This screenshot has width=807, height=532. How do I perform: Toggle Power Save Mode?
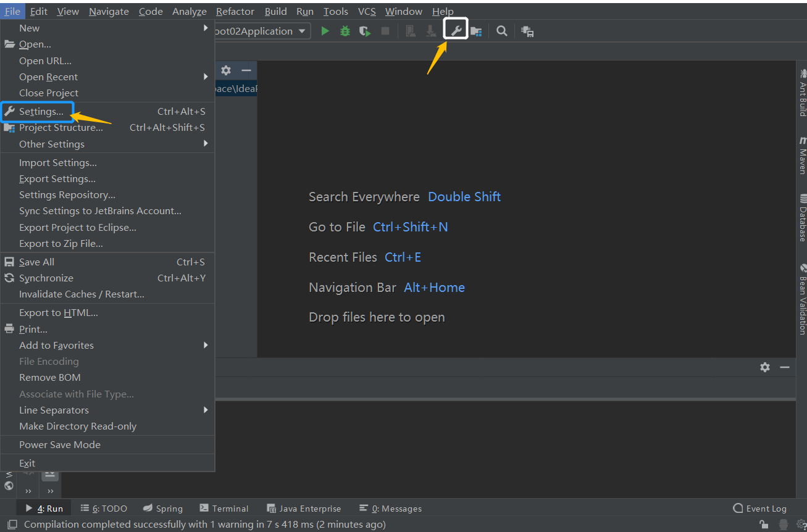[x=107, y=444]
